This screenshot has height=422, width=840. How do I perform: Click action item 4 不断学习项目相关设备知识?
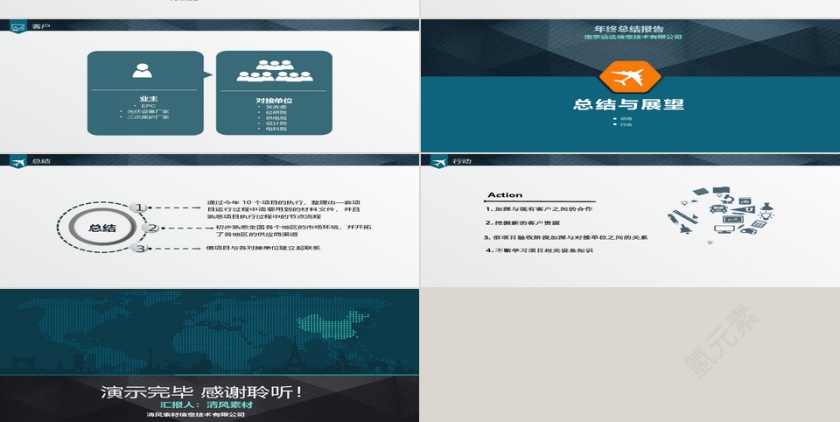(539, 250)
